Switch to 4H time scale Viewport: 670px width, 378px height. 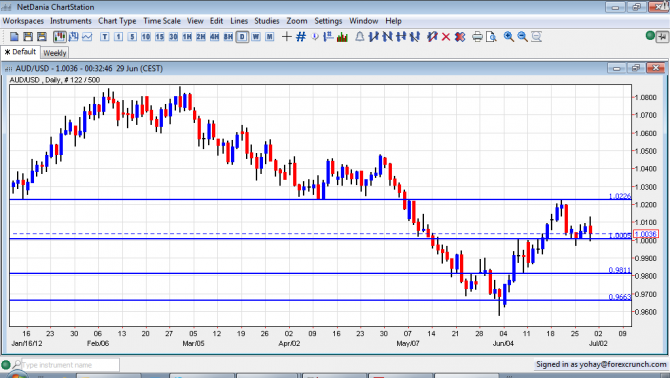tap(215, 37)
